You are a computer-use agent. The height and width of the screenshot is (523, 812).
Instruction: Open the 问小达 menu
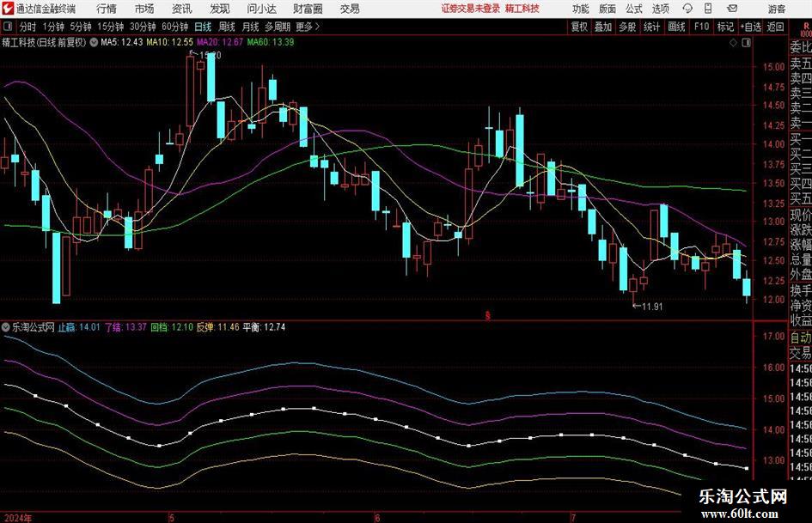pyautogui.click(x=261, y=9)
